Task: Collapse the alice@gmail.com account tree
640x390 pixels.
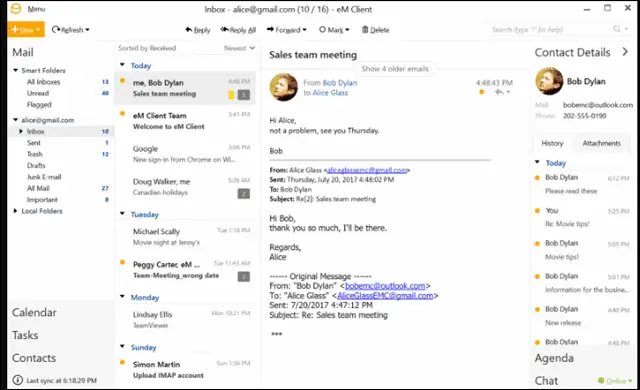Action: (x=16, y=120)
